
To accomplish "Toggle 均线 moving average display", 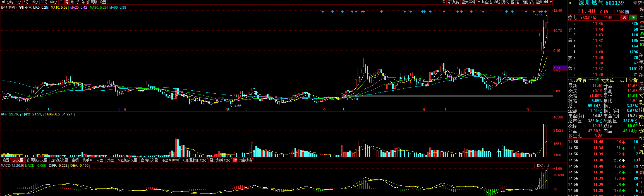I will point(497,2).
